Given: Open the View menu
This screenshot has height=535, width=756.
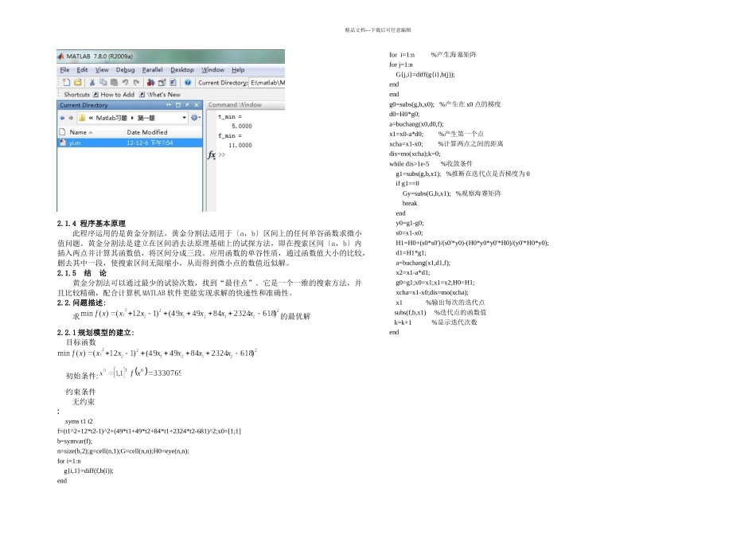Looking at the screenshot, I should 102,70.
